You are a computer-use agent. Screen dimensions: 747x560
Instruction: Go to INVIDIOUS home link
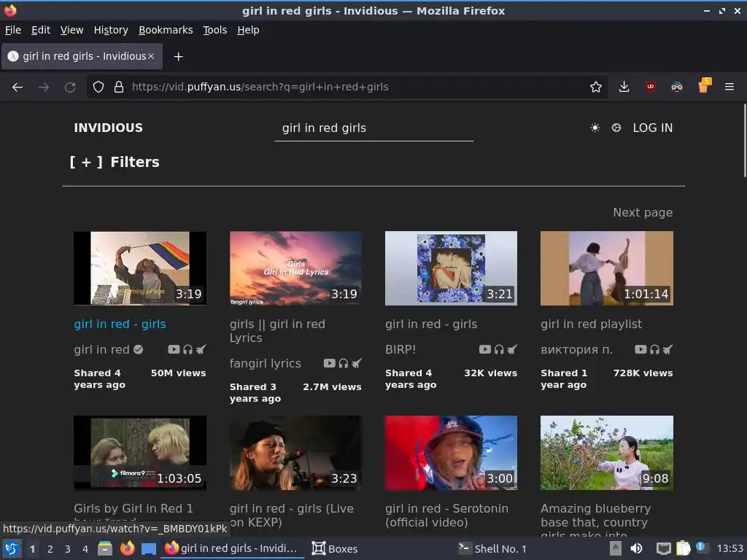pyautogui.click(x=108, y=128)
